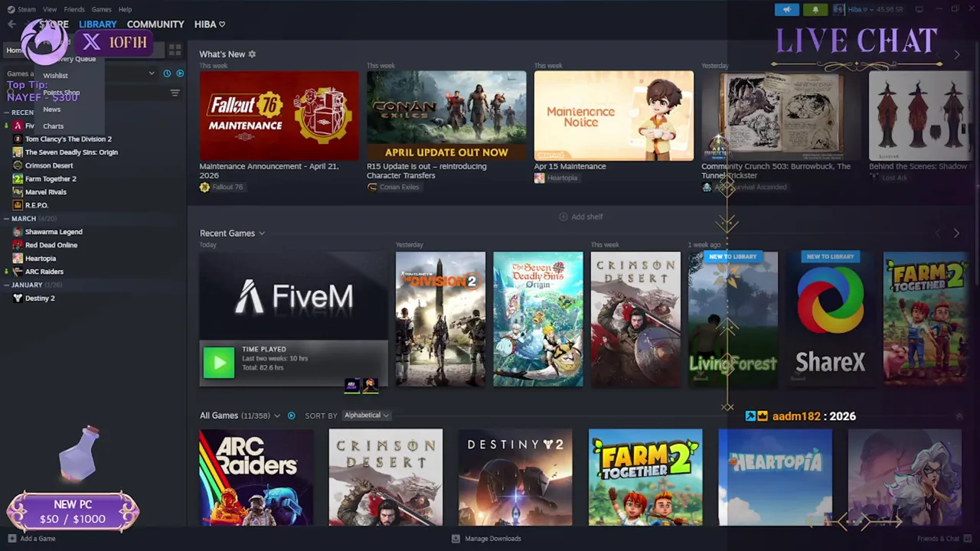Open ShareX tile in Recent Games
This screenshot has height=551, width=980.
click(x=830, y=319)
